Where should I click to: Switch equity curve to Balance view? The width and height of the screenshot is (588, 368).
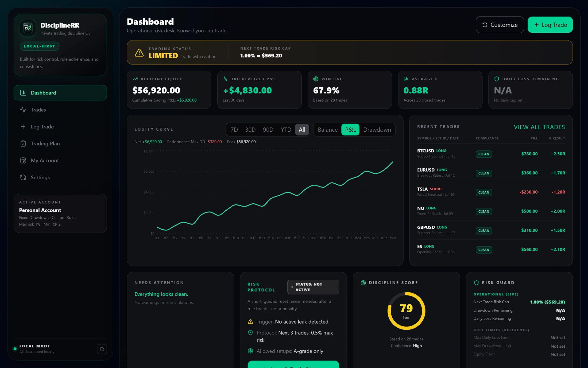point(328,130)
